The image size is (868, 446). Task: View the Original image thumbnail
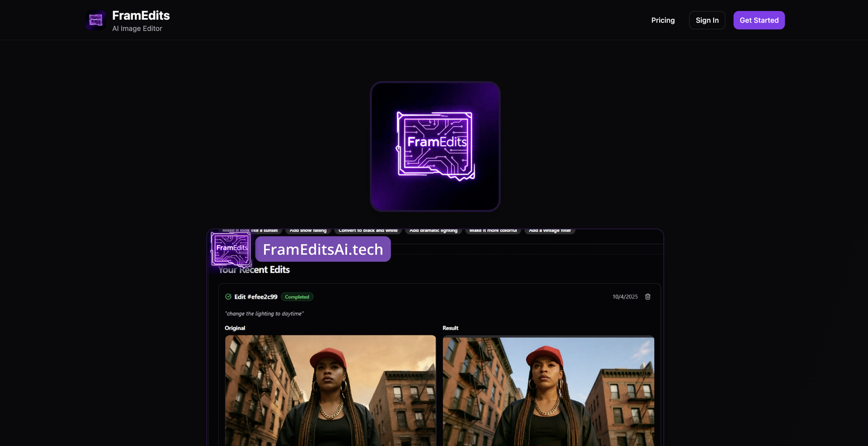tap(330, 390)
